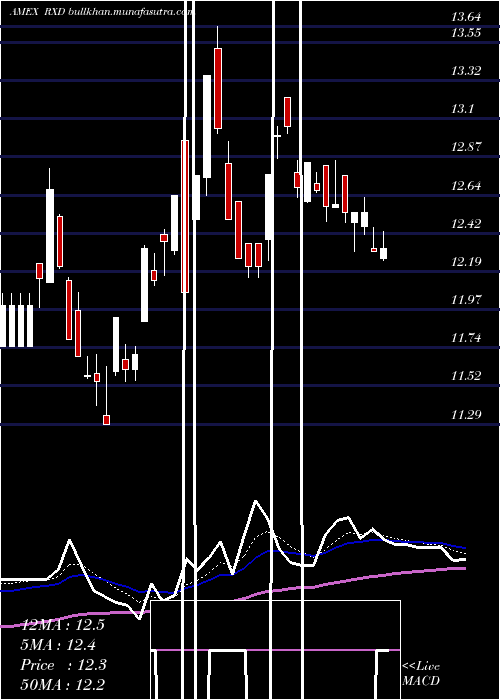This screenshot has height=700, width=500.
Task: Click the Live MACD label
Action: coord(421,674)
